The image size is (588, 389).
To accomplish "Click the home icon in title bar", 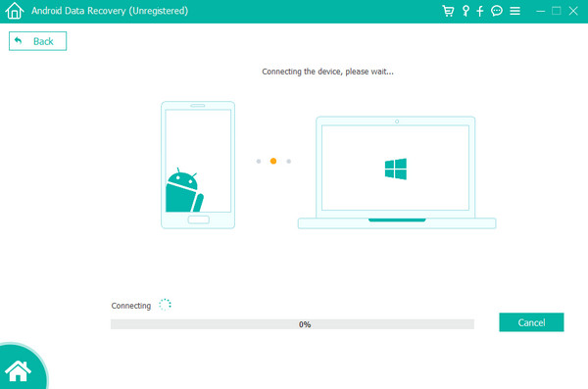I will [15, 11].
